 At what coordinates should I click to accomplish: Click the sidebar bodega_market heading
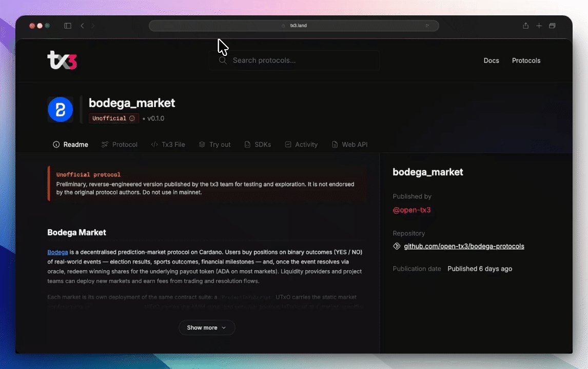click(427, 172)
